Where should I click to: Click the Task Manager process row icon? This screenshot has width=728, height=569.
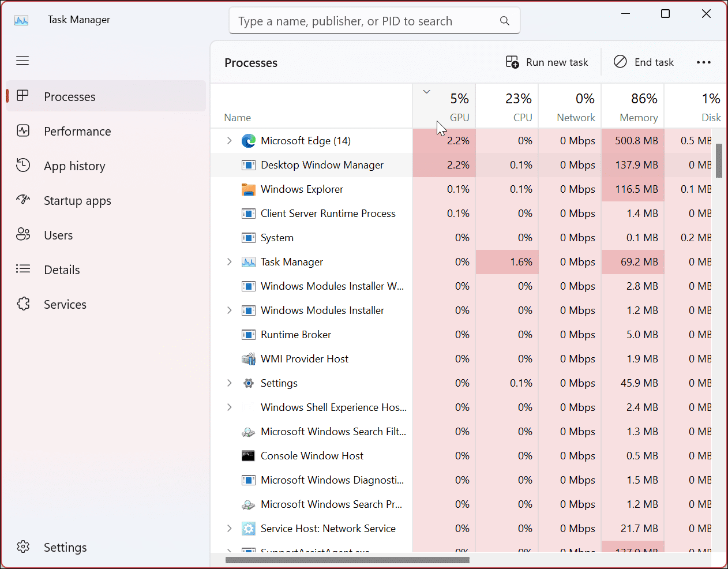[249, 262]
